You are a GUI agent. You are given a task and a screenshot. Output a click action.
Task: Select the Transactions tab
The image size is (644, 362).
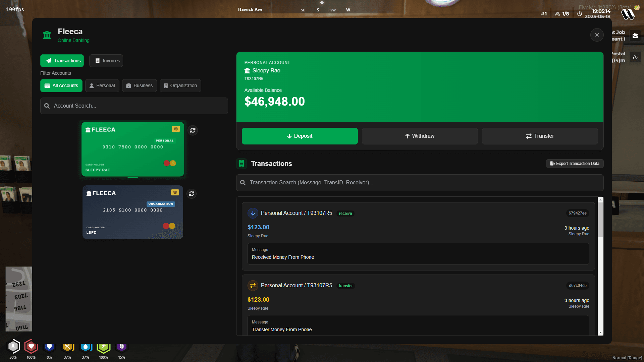(x=62, y=61)
